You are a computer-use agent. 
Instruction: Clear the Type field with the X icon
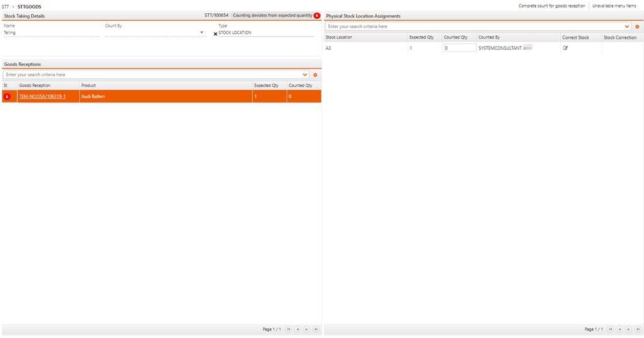[216, 34]
